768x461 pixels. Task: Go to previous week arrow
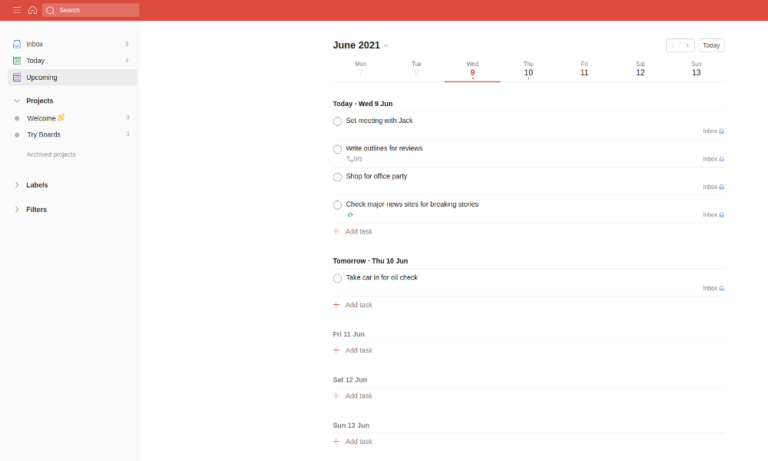click(x=673, y=45)
